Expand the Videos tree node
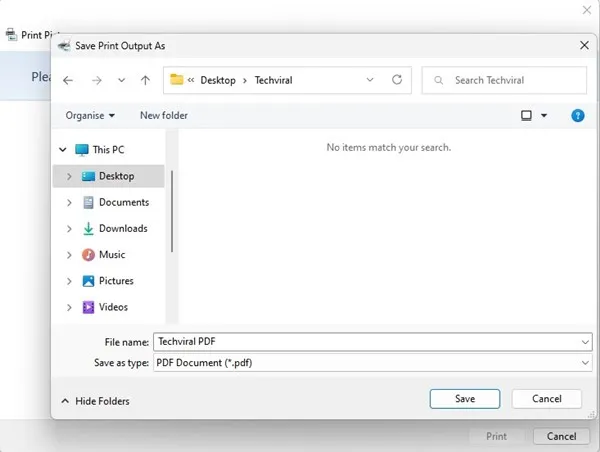 [x=69, y=307]
